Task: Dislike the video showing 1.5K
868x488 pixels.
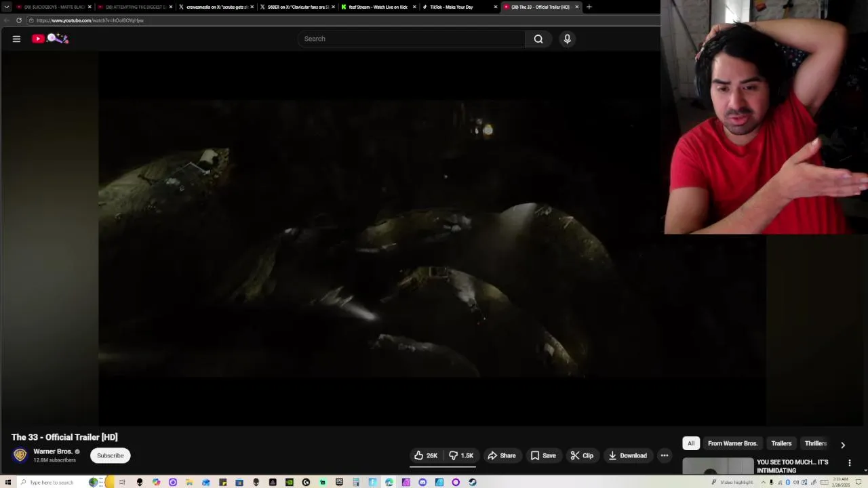Action: [461, 455]
